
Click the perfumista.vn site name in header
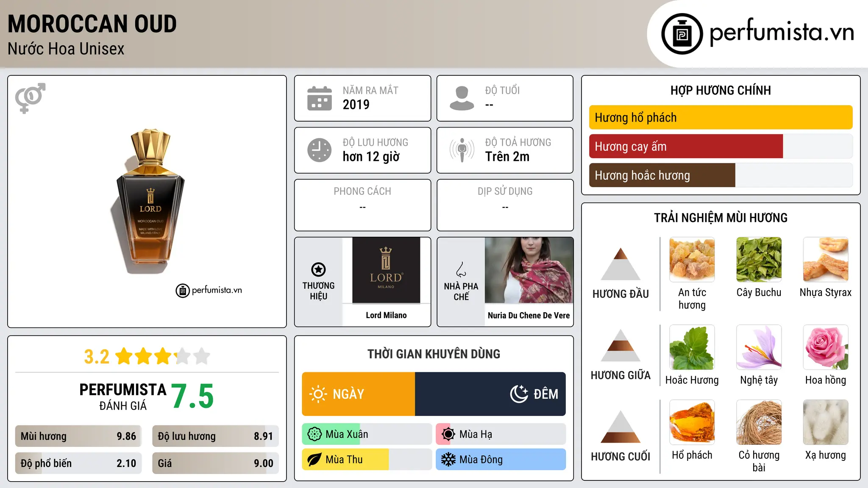point(782,33)
